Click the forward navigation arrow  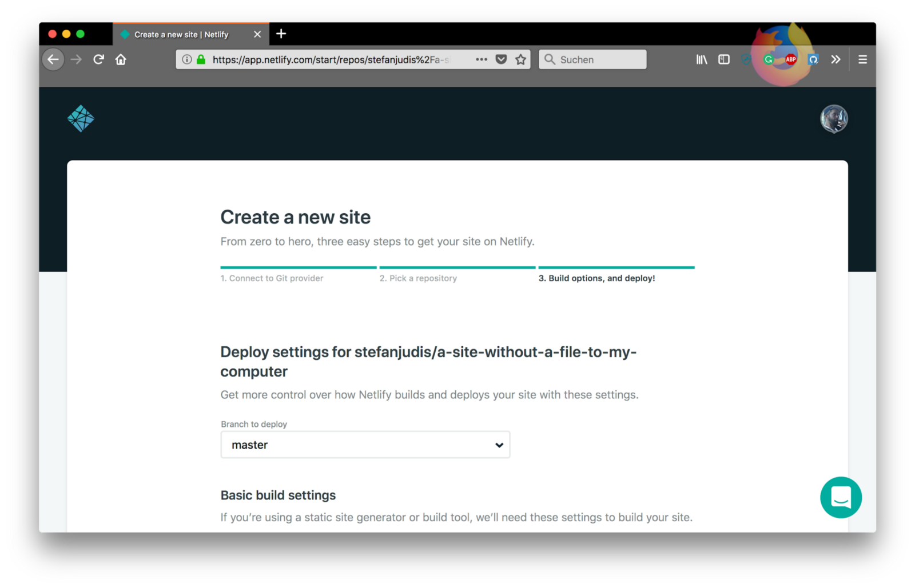(x=76, y=59)
